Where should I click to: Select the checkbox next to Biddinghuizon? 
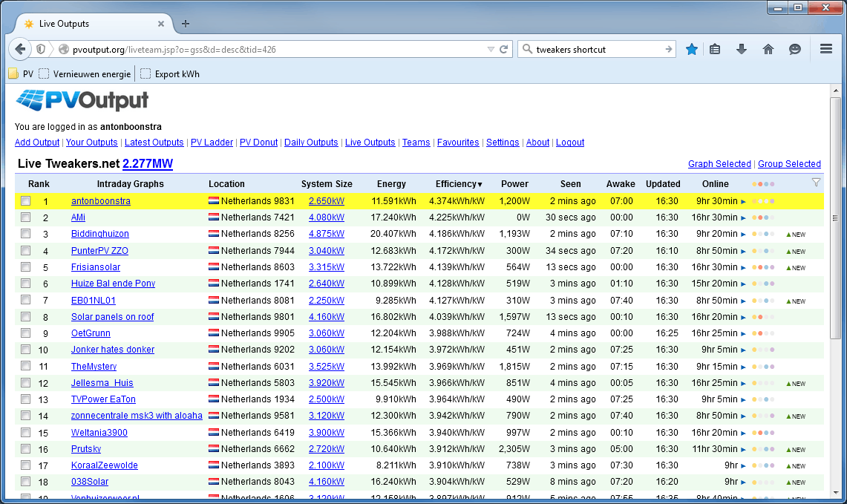26,234
